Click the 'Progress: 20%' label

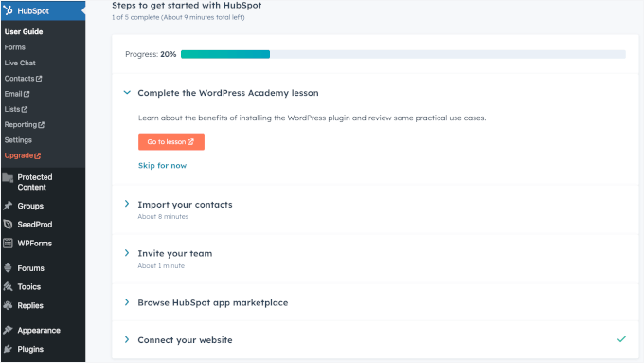151,54
